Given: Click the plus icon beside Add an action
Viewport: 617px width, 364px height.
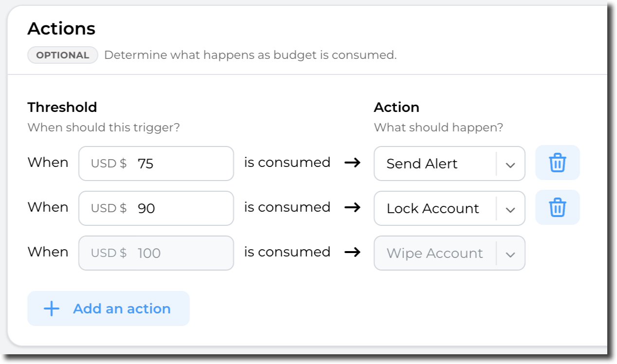Looking at the screenshot, I should click(x=51, y=309).
